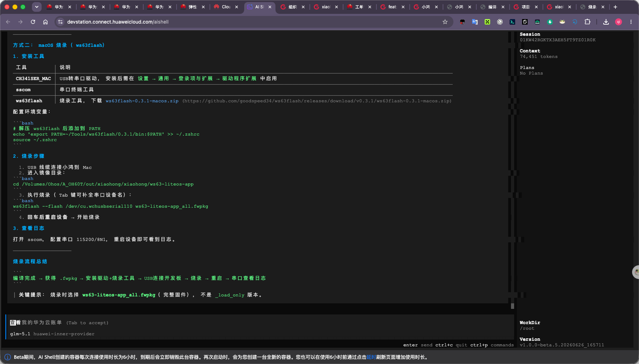The height and width of the screenshot is (364, 639).
Task: Go forward to the next page
Action: tap(20, 22)
